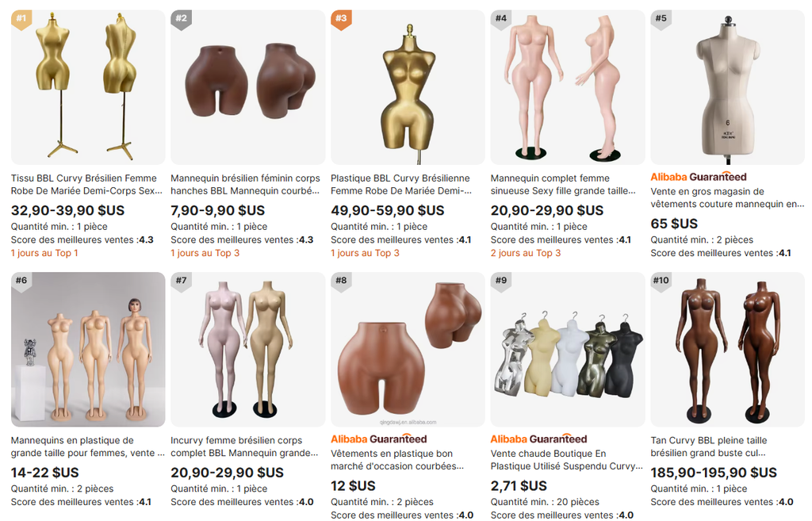Click the orange #3 rank badge
812x521 pixels.
pyautogui.click(x=341, y=20)
